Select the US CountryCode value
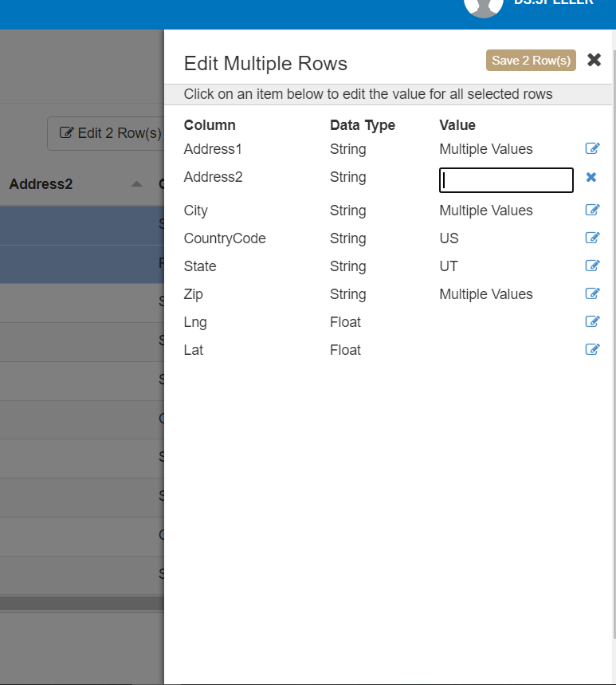616x685 pixels. click(x=449, y=238)
